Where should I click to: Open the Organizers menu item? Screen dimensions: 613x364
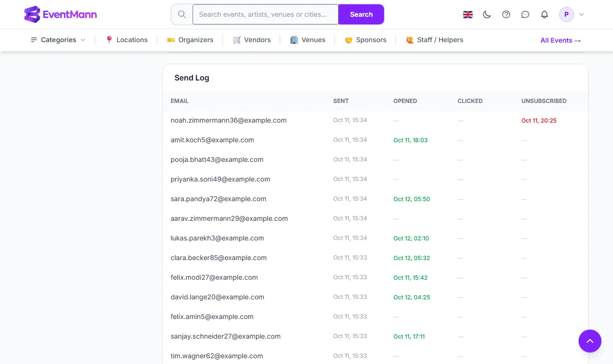[190, 40]
